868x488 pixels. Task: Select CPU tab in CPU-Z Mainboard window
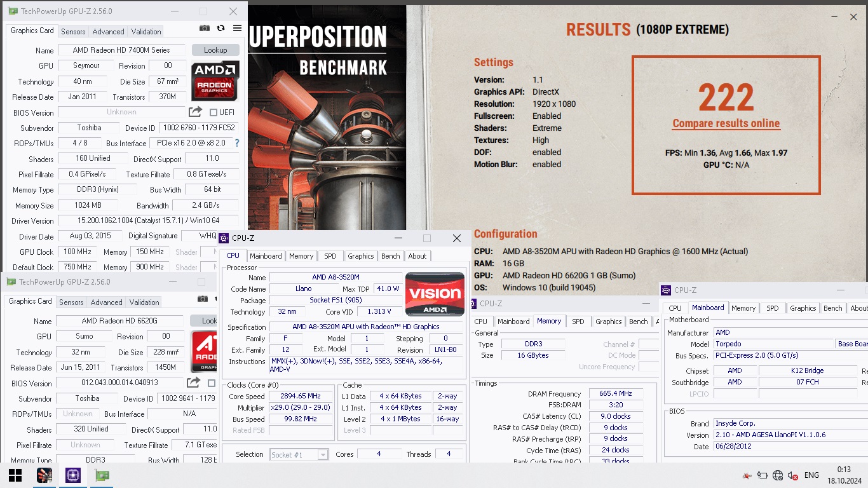(x=675, y=308)
